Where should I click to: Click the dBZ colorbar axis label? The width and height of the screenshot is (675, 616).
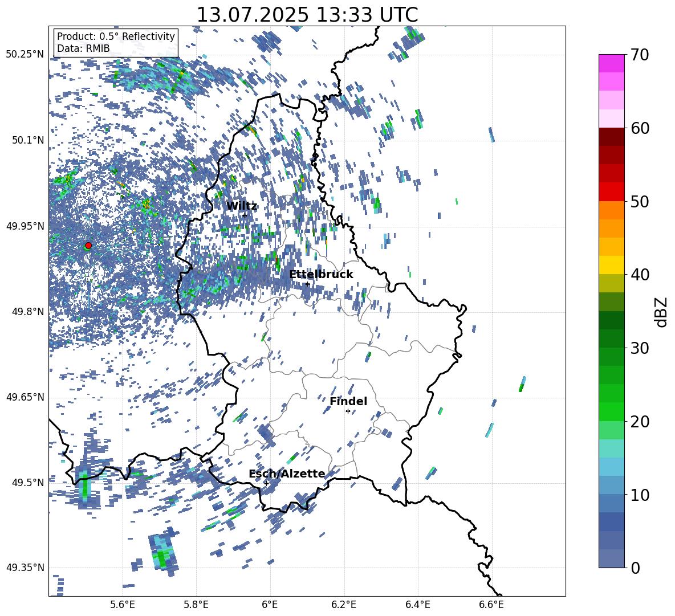point(662,312)
